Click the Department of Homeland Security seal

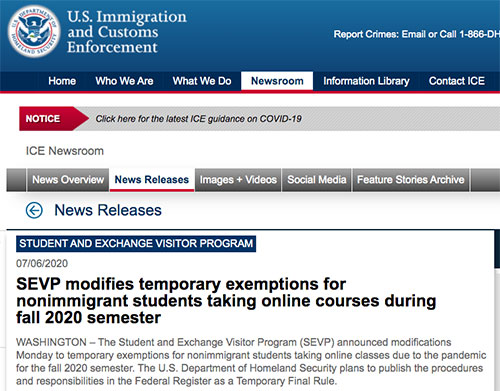coord(34,32)
